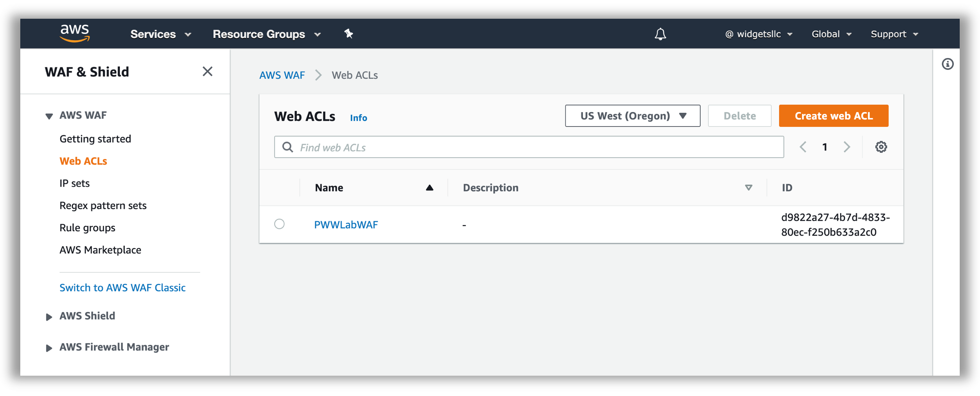Go to the AWS home logo
This screenshot has height=396, width=980.
point(75,33)
